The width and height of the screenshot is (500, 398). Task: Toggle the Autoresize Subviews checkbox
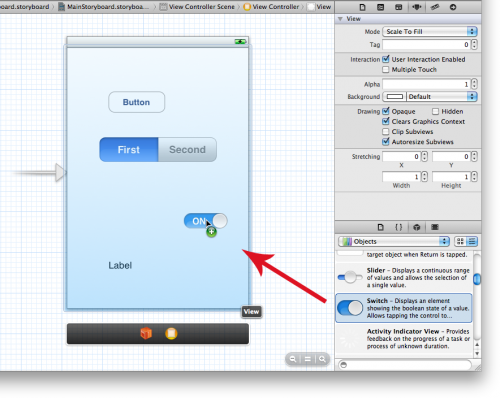point(386,142)
